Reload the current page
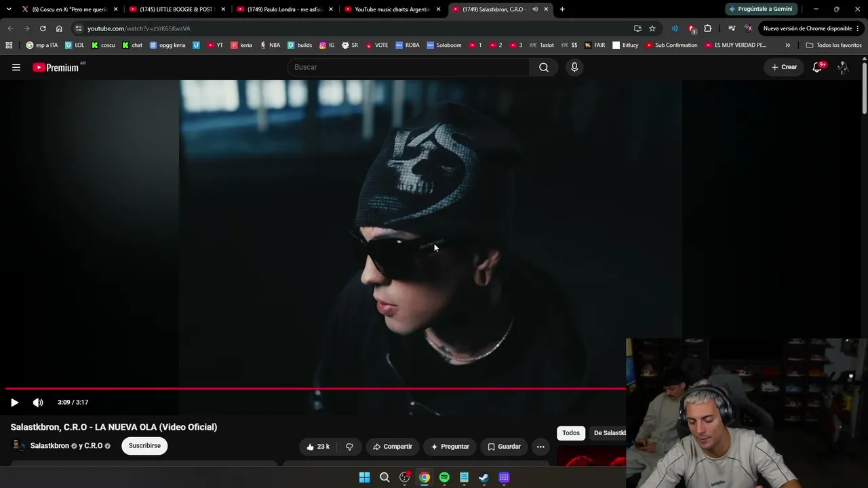 pos(43,28)
